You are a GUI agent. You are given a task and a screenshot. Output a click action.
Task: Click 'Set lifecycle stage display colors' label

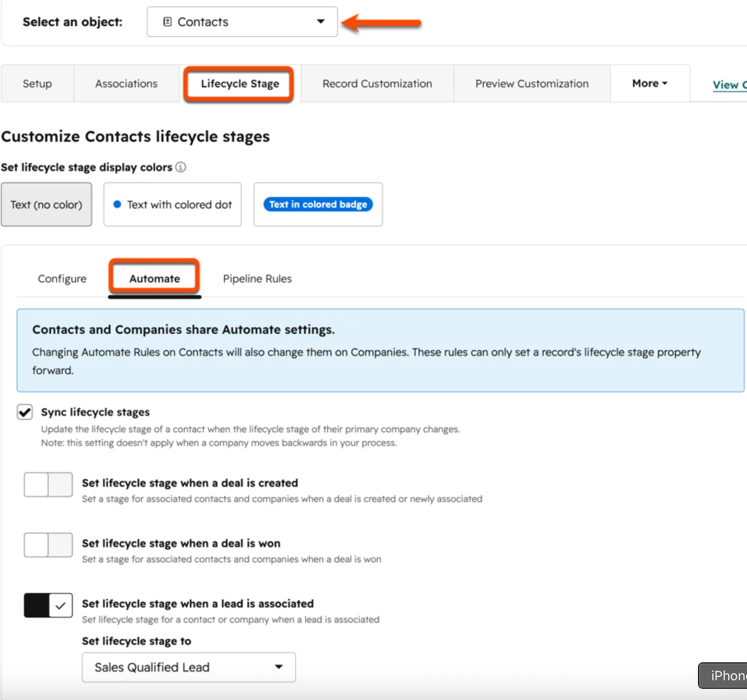[x=87, y=167]
